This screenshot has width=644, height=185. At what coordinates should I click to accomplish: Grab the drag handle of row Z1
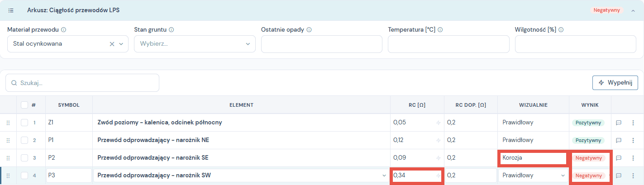[8, 123]
